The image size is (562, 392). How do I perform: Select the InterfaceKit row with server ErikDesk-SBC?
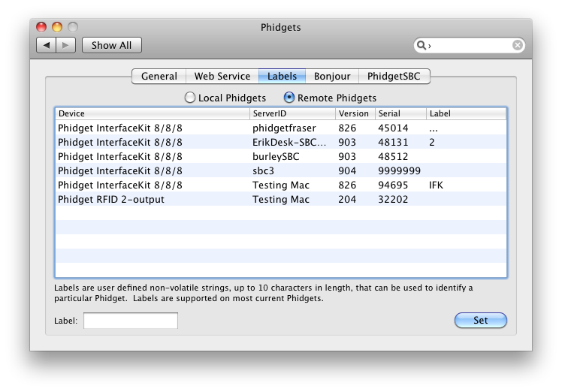[281, 142]
